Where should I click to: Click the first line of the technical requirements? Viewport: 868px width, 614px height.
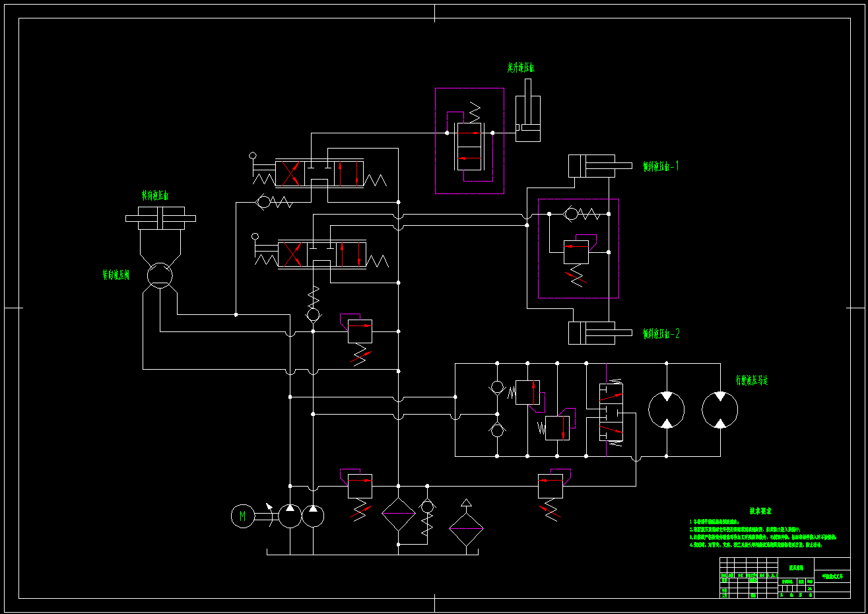pos(714,522)
